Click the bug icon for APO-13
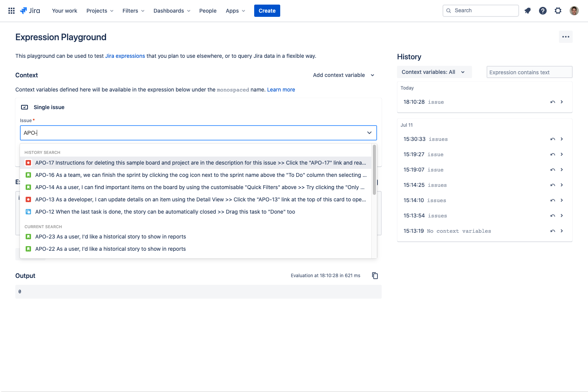588x392 pixels. (28, 199)
